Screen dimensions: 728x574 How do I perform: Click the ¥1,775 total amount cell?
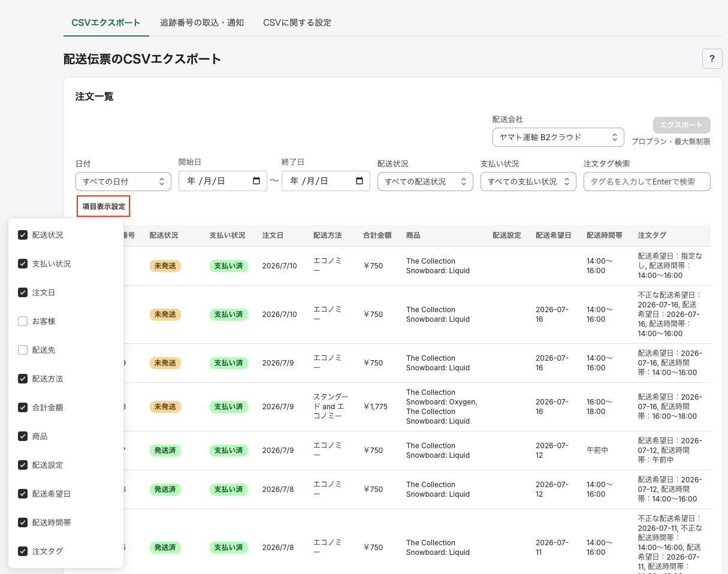(376, 407)
